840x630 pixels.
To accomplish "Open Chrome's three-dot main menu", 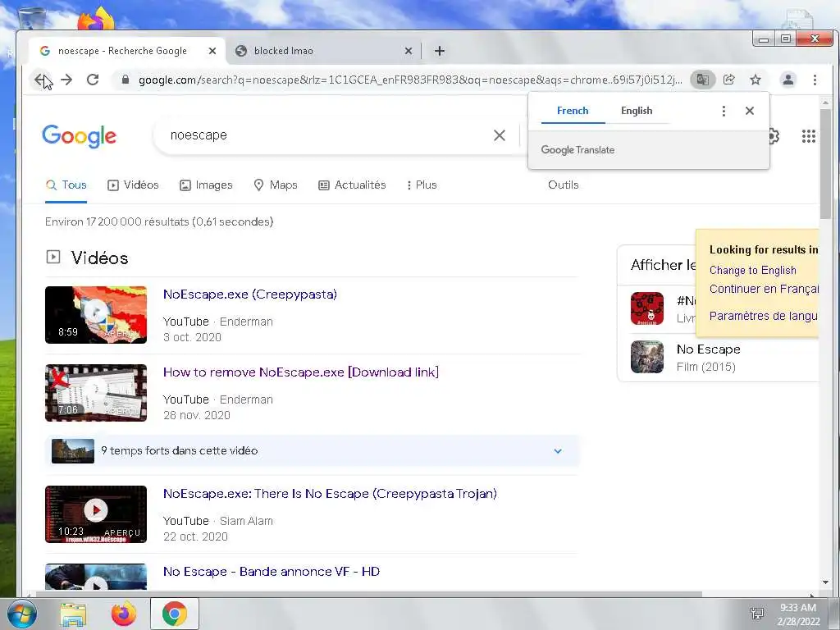I will tap(815, 80).
